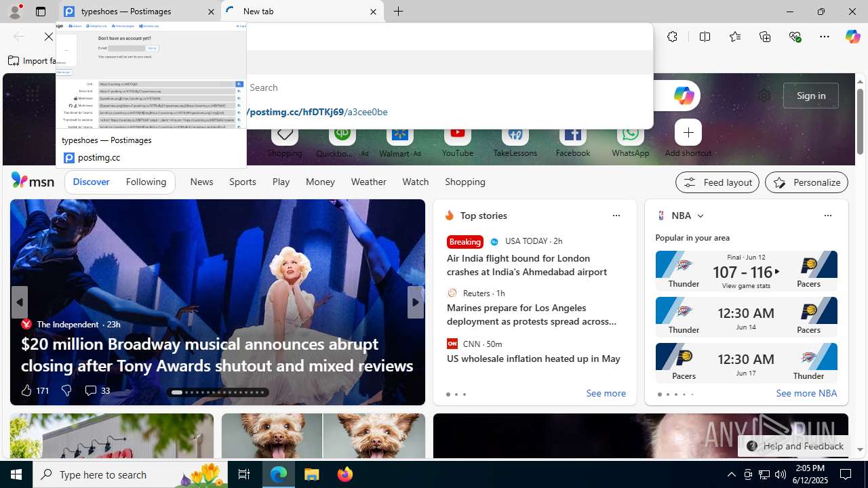The height and width of the screenshot is (488, 868).
Task: Click Feed layout button
Action: (717, 182)
